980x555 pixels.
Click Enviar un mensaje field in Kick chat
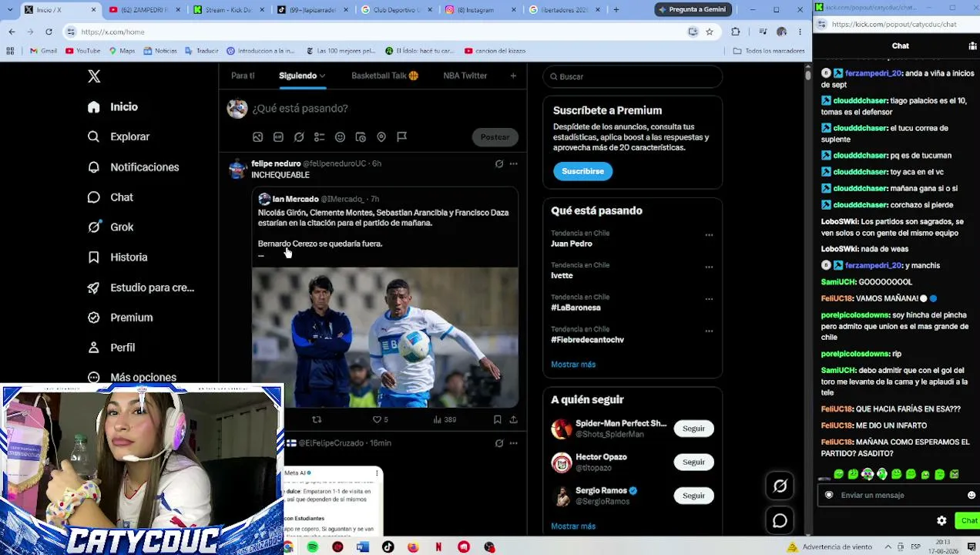pos(894,496)
